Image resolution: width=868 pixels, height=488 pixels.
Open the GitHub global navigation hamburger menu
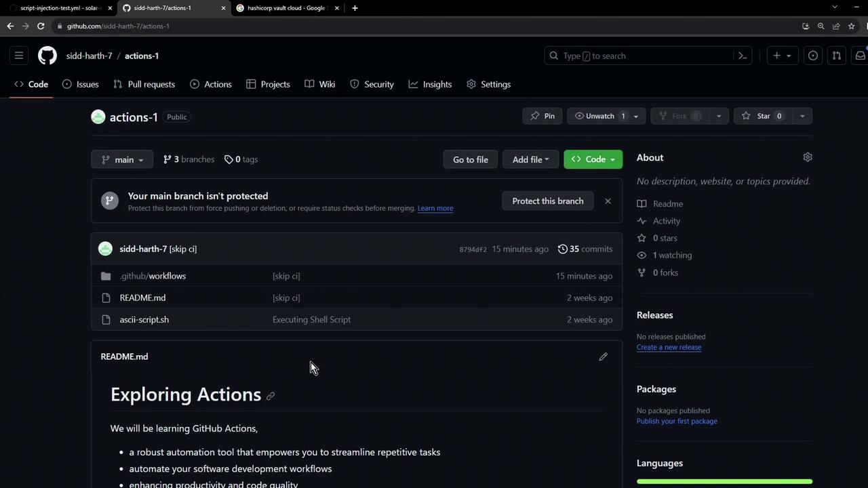pyautogui.click(x=19, y=56)
